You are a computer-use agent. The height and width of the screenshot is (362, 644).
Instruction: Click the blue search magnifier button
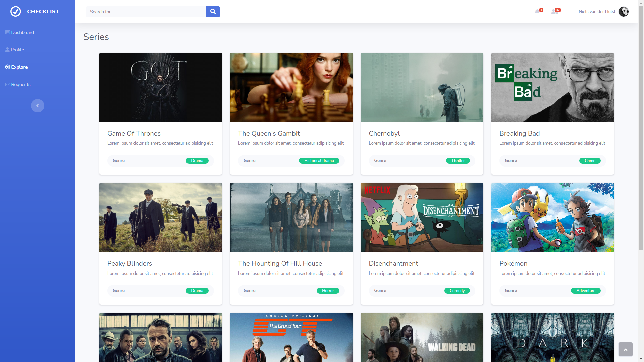coord(213,12)
